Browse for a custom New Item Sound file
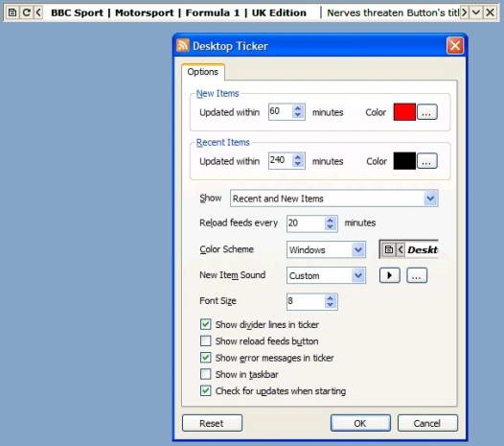This screenshot has height=446, width=504. click(x=417, y=275)
